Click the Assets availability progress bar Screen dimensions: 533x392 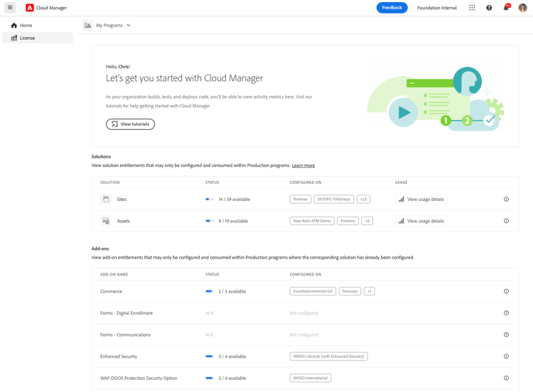[210, 221]
